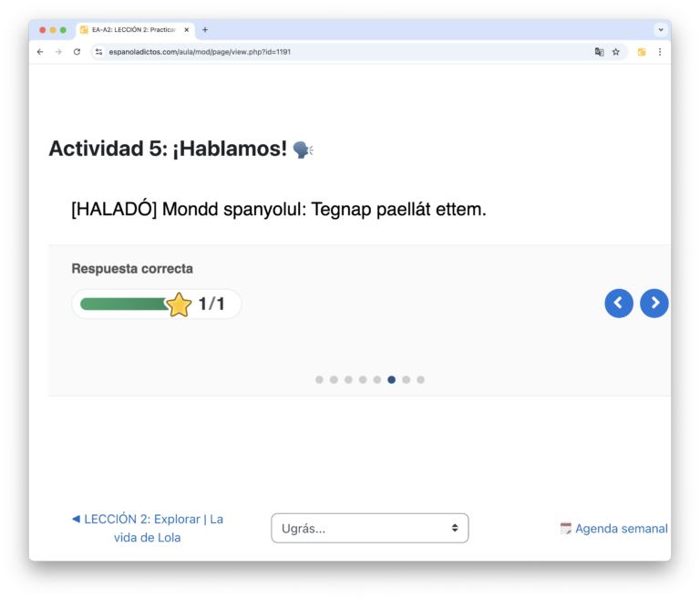This screenshot has width=700, height=599.
Task: View site information icon in address bar
Action: (x=98, y=52)
